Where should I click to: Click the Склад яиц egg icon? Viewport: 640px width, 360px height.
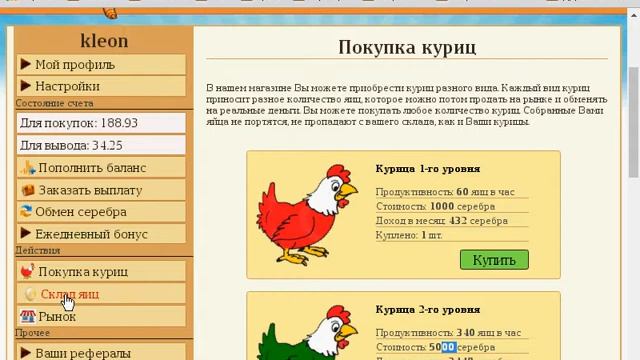[30, 294]
